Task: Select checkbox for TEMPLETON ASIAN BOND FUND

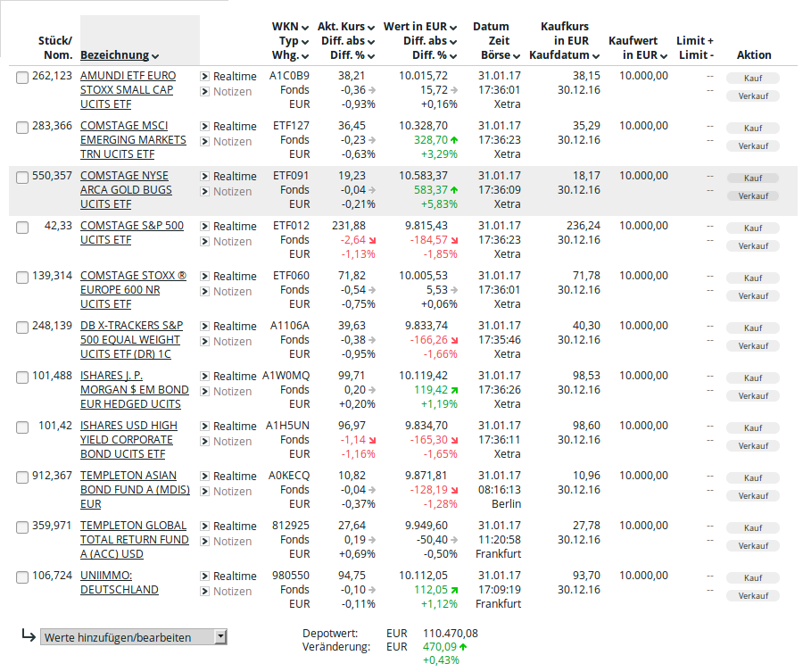Action: 22,477
